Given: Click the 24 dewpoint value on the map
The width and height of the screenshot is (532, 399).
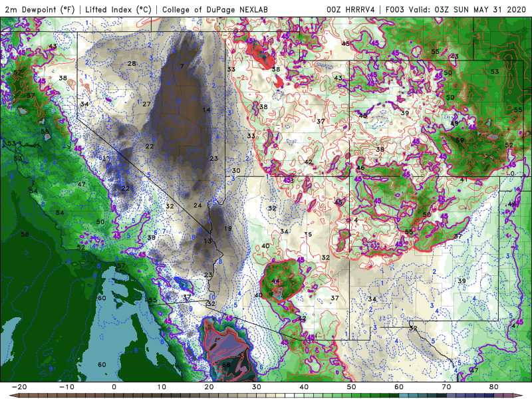Looking at the screenshot, I should coord(198,205).
